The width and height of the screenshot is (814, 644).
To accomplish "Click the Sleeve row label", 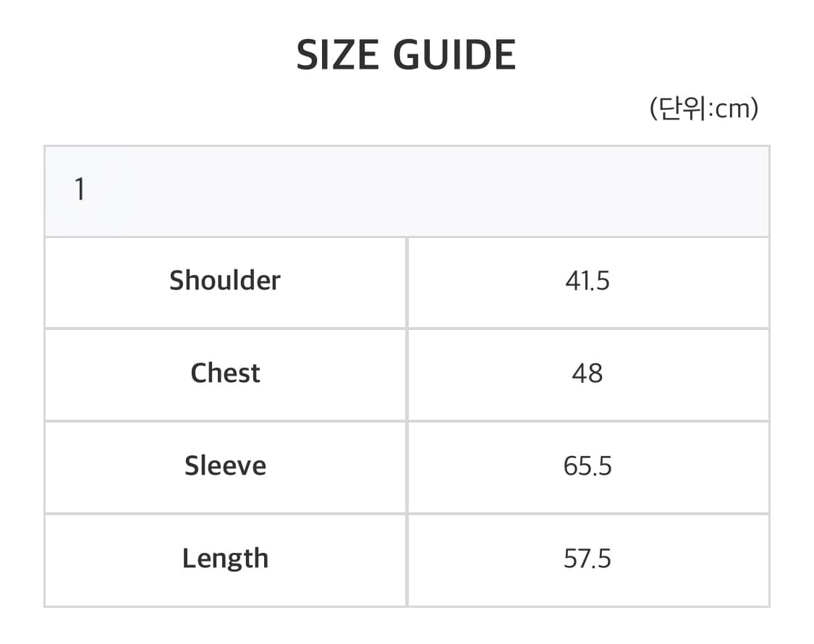I will point(225,465).
